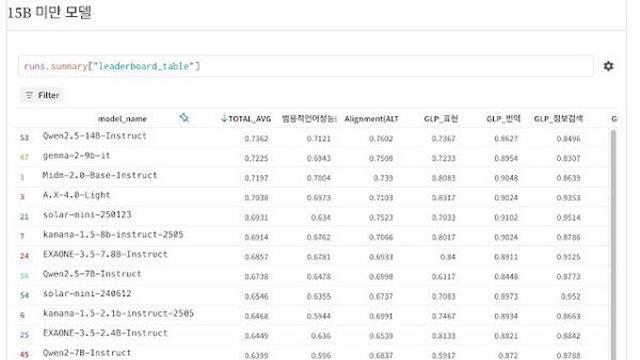This screenshot has height=360, width=640.
Task: Click the EXAONE-3.5-7.8B-Instruct model name
Action: click(105, 254)
